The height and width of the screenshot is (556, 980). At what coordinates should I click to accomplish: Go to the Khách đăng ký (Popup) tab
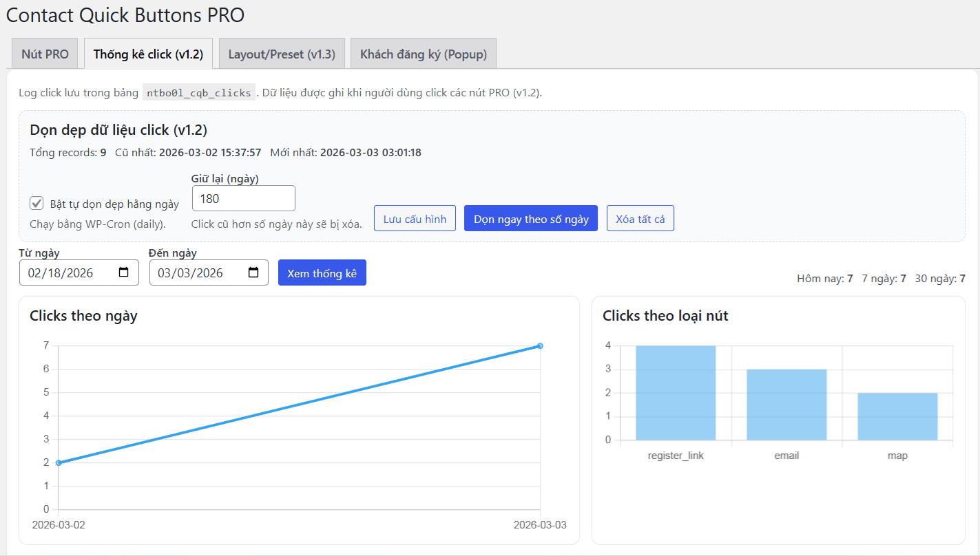(424, 54)
